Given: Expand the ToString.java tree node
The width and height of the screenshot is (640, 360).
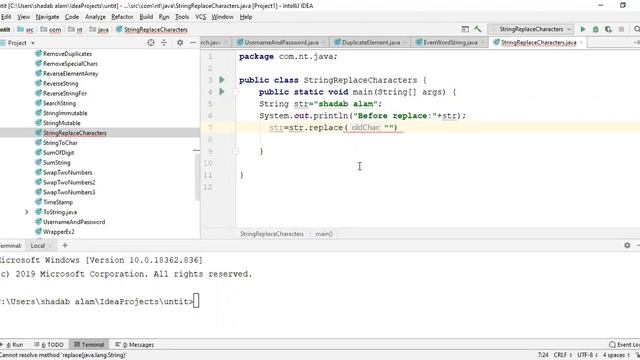Looking at the screenshot, I should [27, 212].
